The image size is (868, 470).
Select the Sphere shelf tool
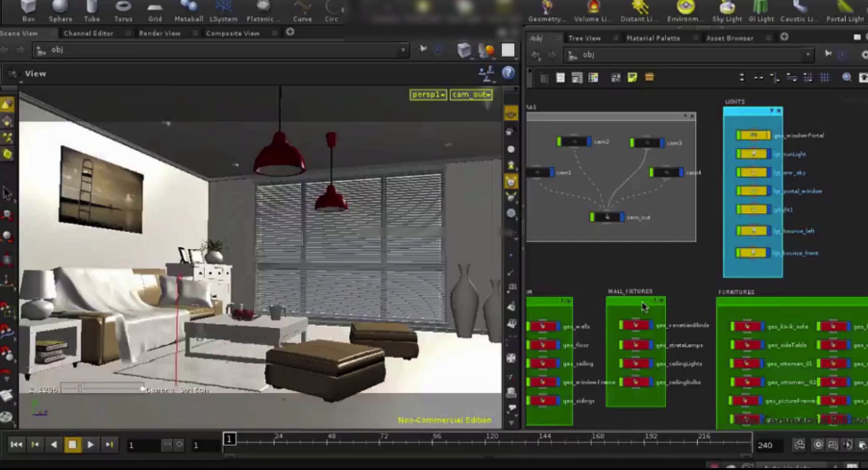60,11
